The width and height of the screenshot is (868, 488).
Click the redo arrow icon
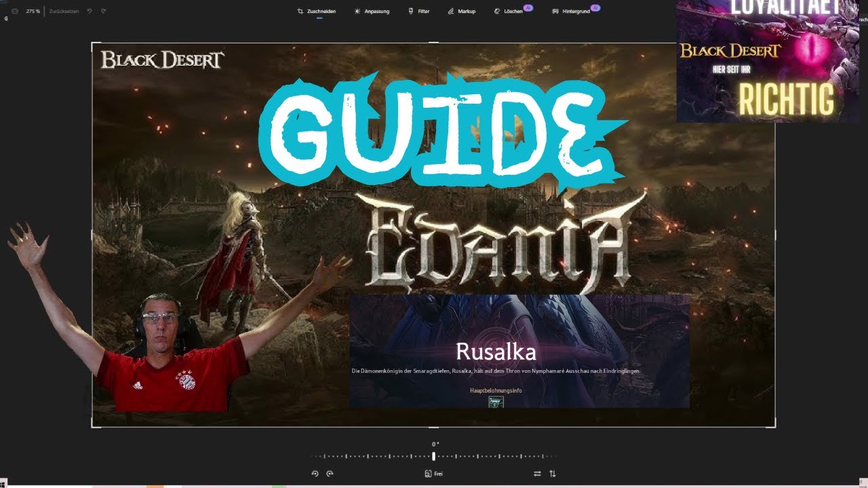(x=103, y=12)
